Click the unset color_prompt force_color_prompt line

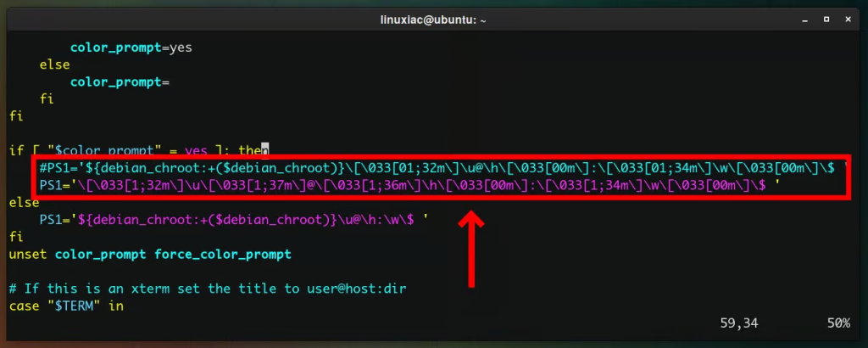tap(150, 255)
